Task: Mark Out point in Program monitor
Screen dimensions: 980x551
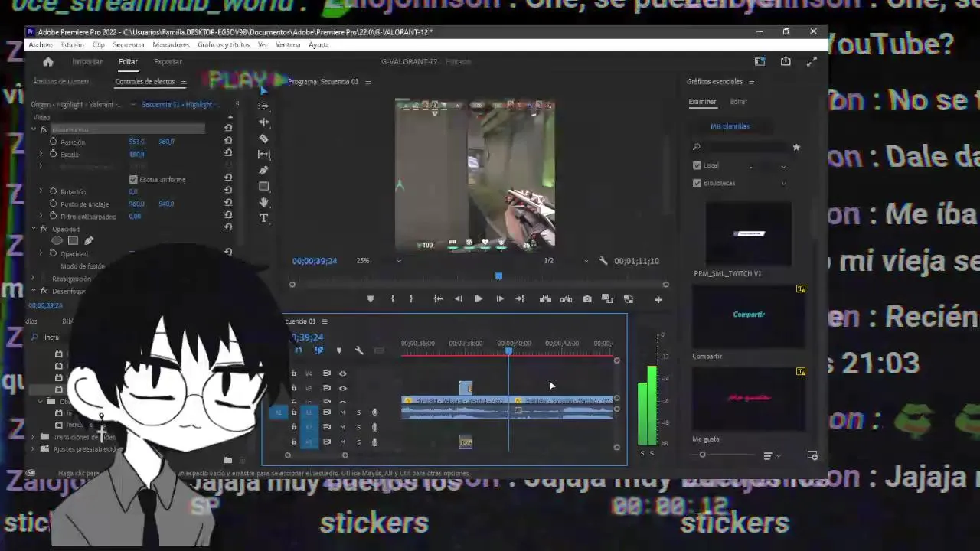Action: point(411,299)
